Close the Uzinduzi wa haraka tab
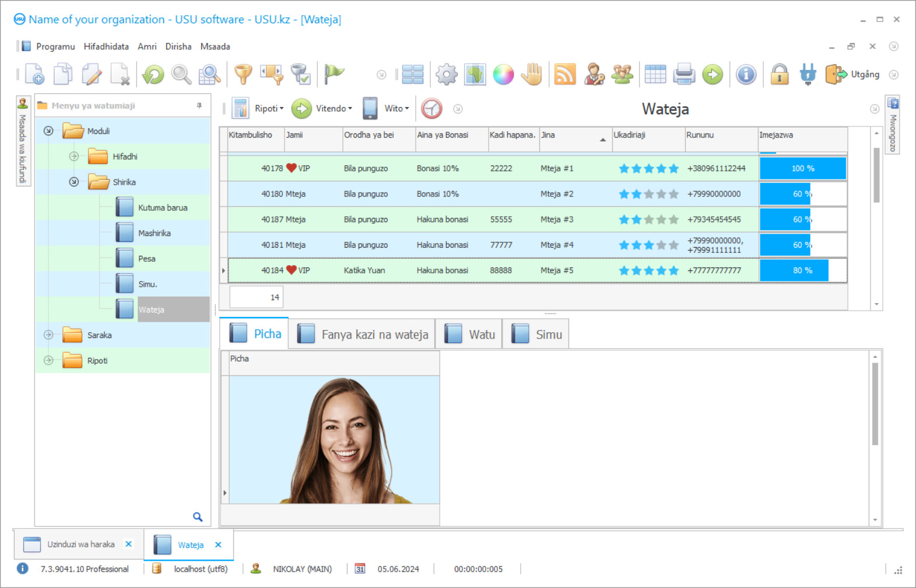The image size is (916, 588). coord(129,544)
